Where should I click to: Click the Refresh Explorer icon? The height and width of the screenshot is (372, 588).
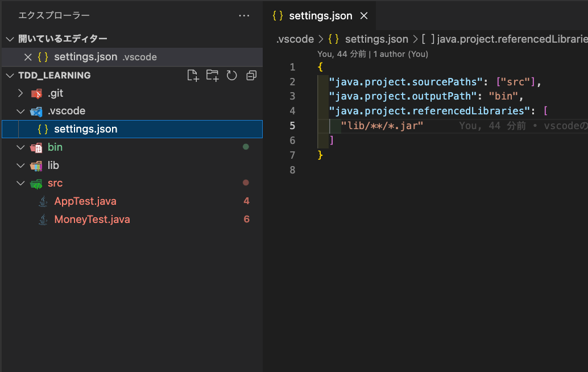pos(231,75)
